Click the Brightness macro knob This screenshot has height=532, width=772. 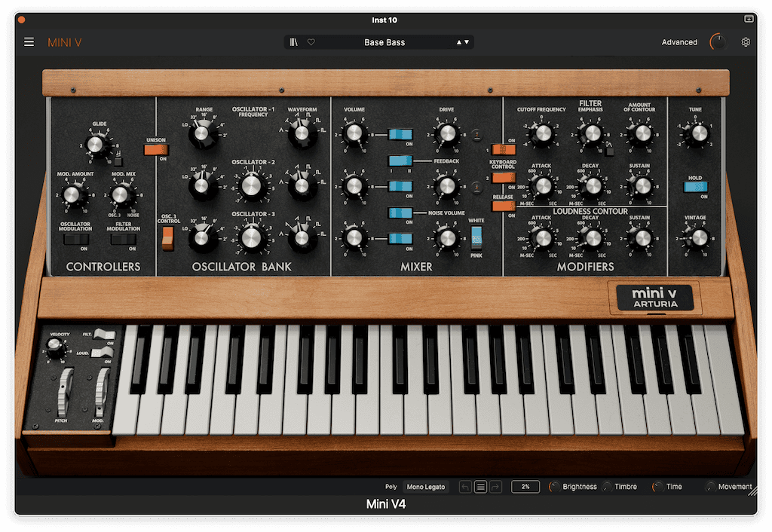(554, 487)
